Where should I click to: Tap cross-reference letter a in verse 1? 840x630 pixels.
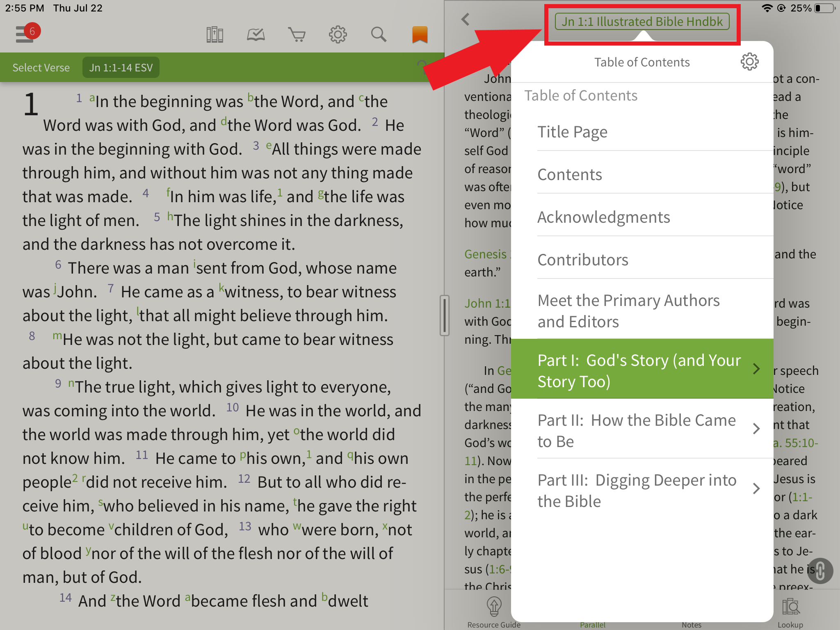92,98
